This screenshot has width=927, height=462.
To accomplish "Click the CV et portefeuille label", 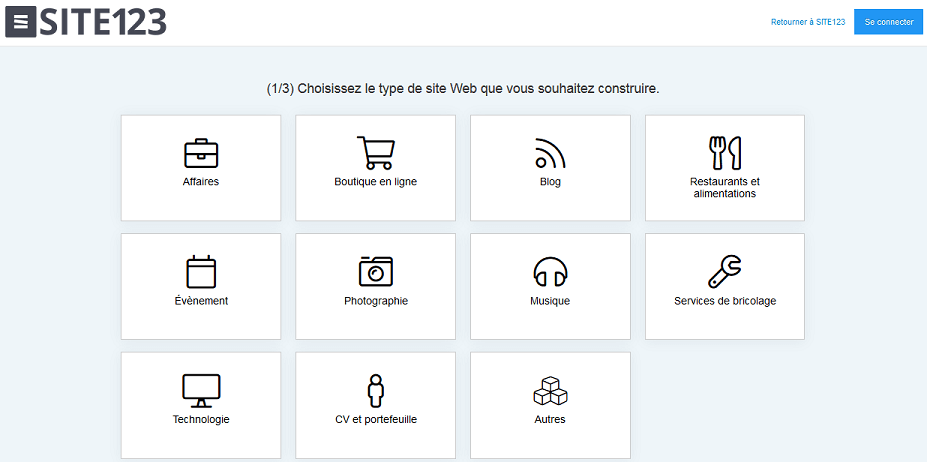I will pos(376,419).
